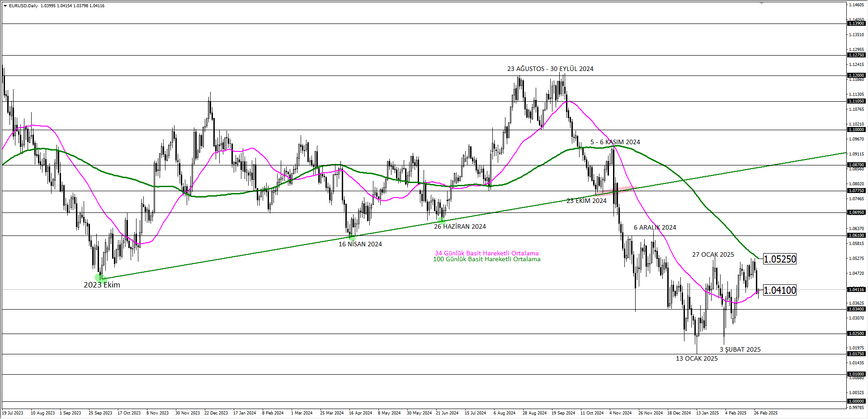Click the green circle marker at 2023 Ekim low
This screenshot has width=868, height=419.
(x=100, y=278)
